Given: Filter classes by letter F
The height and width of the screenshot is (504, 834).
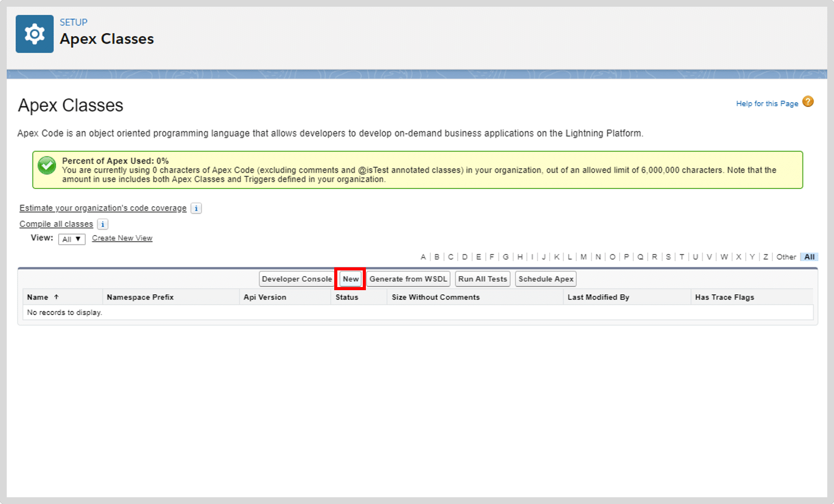Looking at the screenshot, I should (x=492, y=257).
